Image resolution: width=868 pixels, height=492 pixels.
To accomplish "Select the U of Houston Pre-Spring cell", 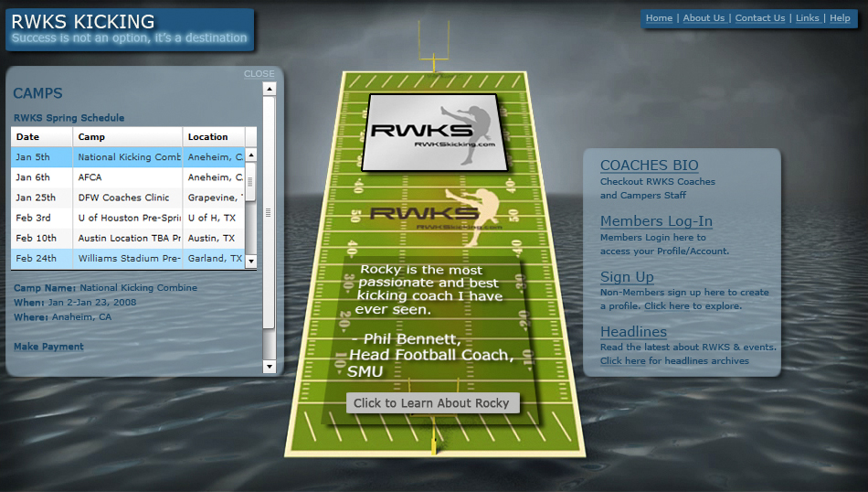I will (x=127, y=218).
